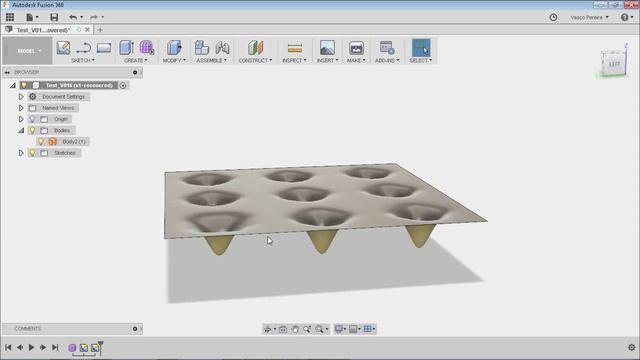Collapse the BROWSER panel
The height and width of the screenshot is (360, 640).
click(x=7, y=72)
